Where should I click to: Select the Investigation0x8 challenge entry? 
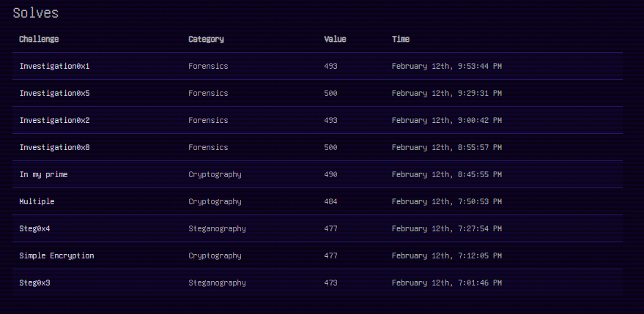point(54,148)
